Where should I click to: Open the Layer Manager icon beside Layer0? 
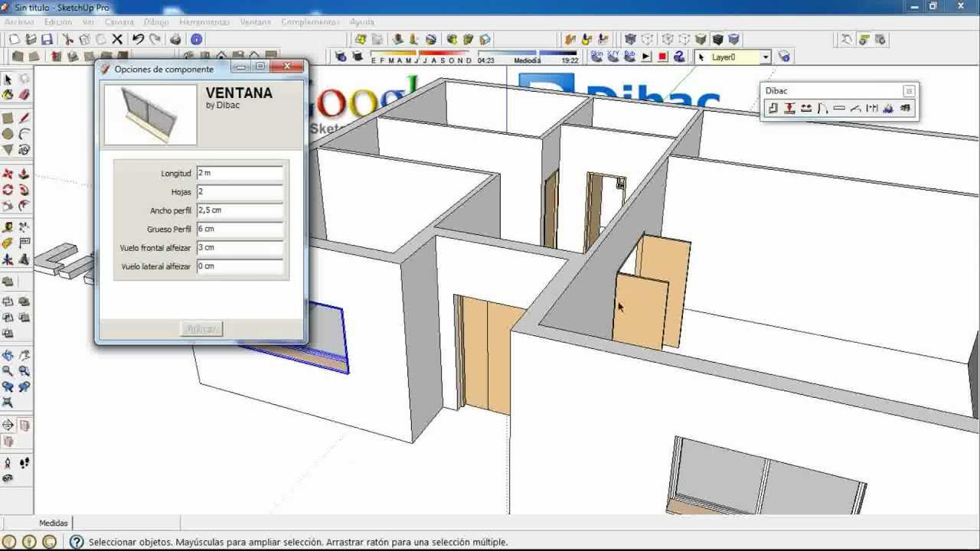click(783, 57)
